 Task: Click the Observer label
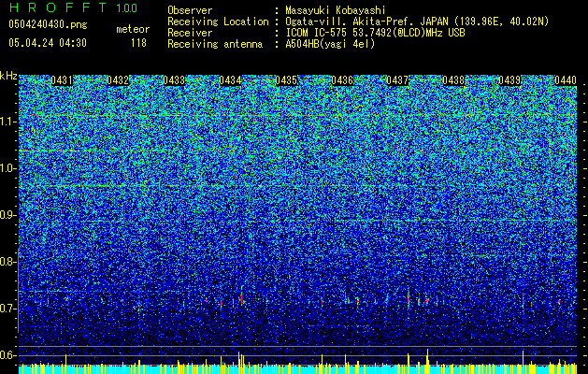click(190, 10)
